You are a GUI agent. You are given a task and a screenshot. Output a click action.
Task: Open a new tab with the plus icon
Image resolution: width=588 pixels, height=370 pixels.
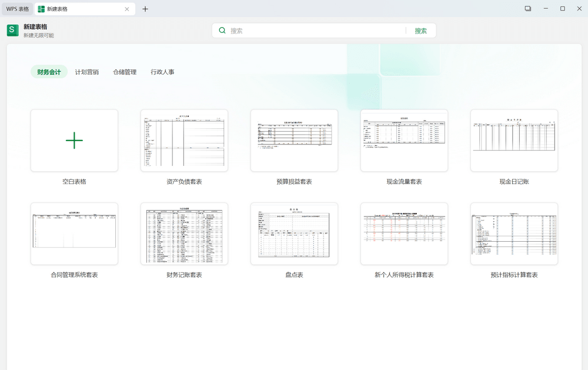[145, 9]
